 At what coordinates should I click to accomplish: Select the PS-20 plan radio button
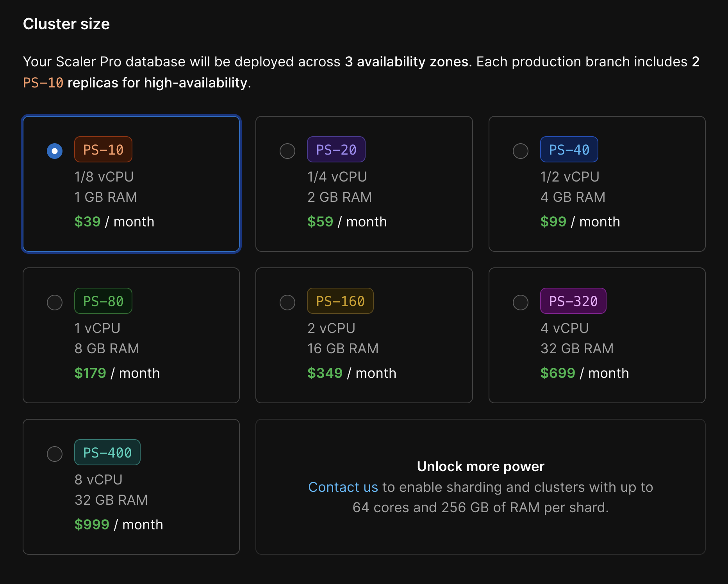coord(287,151)
